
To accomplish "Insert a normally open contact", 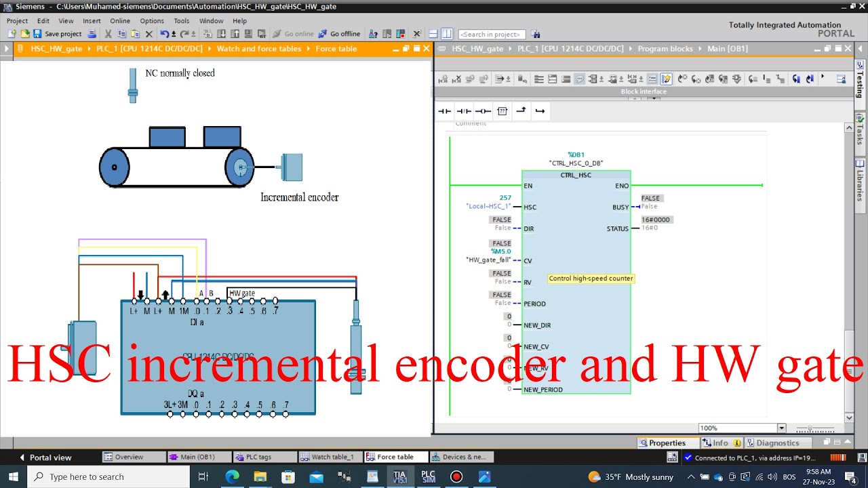I will coord(444,111).
